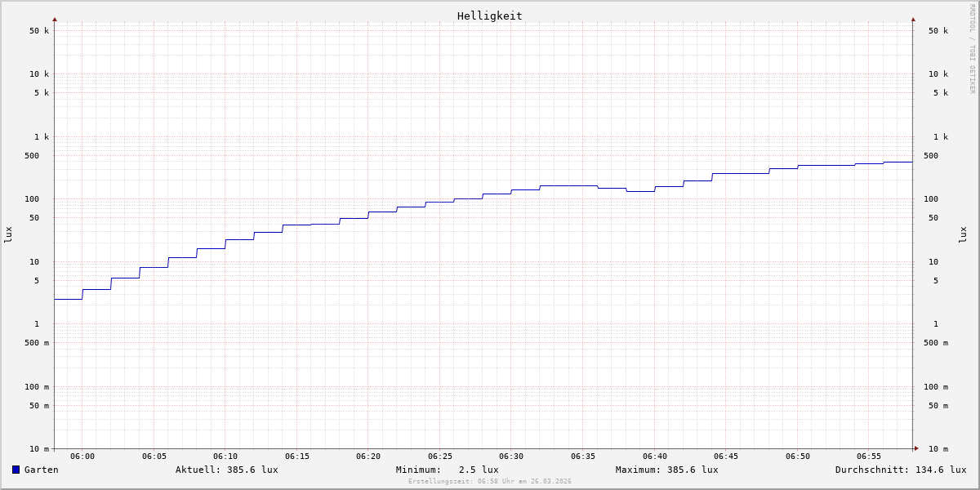The width and height of the screenshot is (980, 490).
Task: Click the blue Garten legend color swatch
Action: [16, 470]
